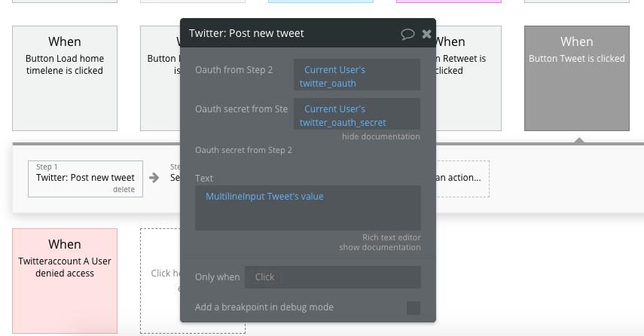Viewport: 644px width, 336px height.
Task: Open the Rich text editor link
Action: coord(392,237)
